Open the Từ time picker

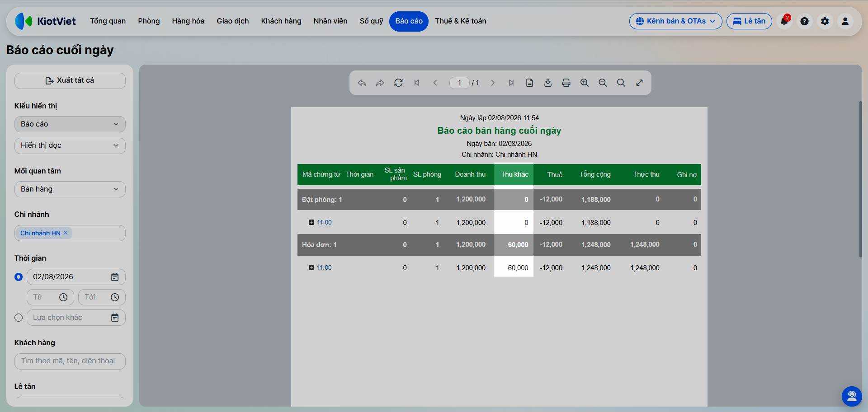50,297
